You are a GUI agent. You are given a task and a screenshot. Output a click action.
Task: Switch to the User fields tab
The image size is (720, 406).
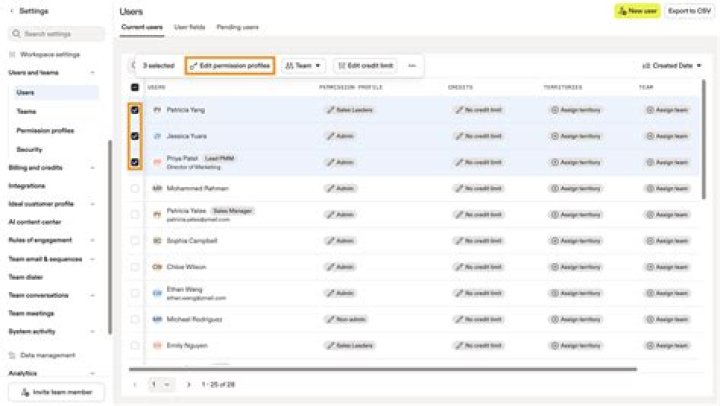tap(190, 27)
